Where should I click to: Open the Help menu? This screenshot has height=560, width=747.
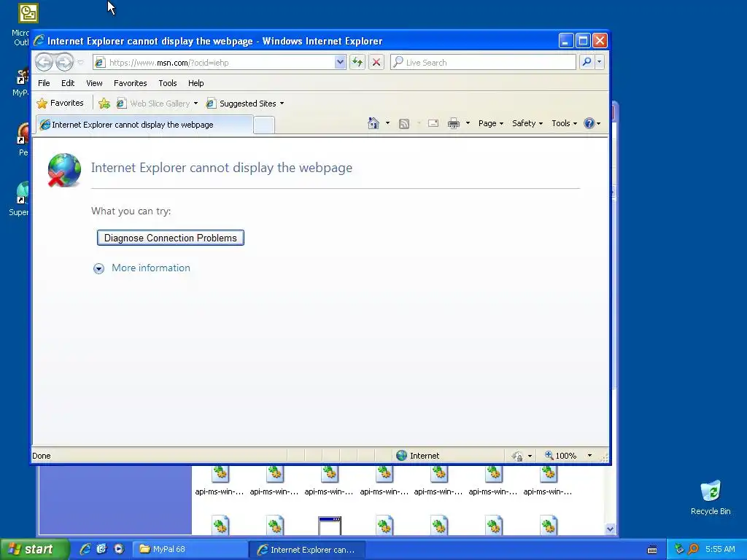pyautogui.click(x=196, y=83)
